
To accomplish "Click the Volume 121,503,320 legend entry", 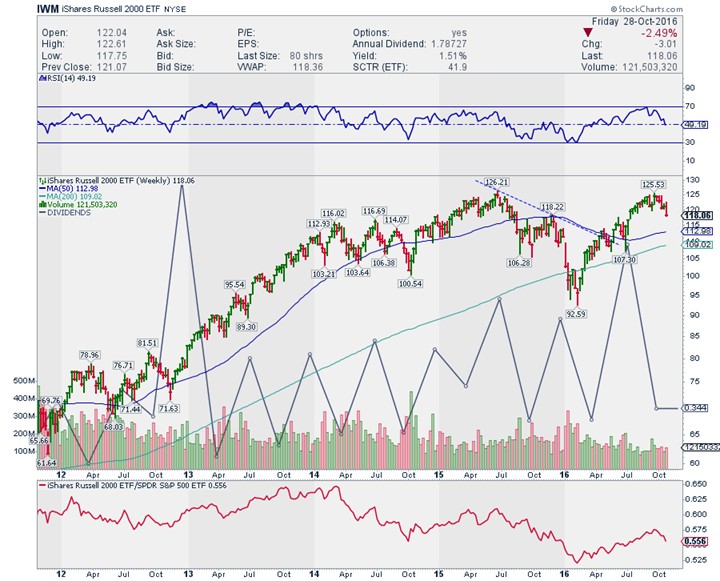I will [x=78, y=204].
